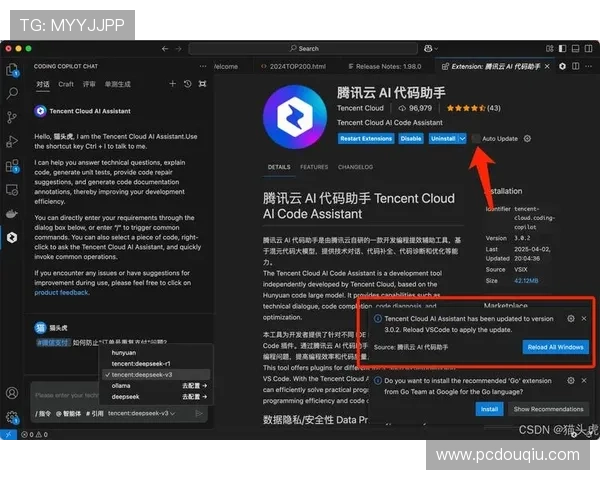Install the recommended Go extension
Viewport: 600px width, 480px height.
point(489,409)
